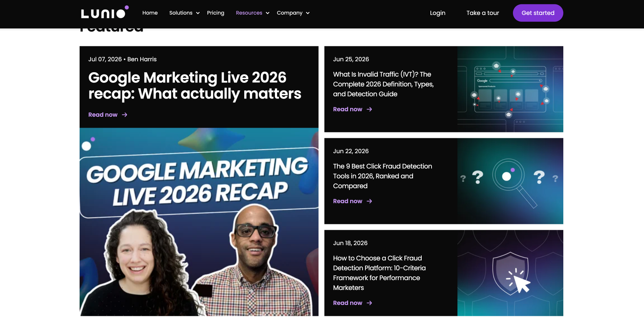Open the Company menu
Image resolution: width=644 pixels, height=325 pixels.
(x=290, y=13)
